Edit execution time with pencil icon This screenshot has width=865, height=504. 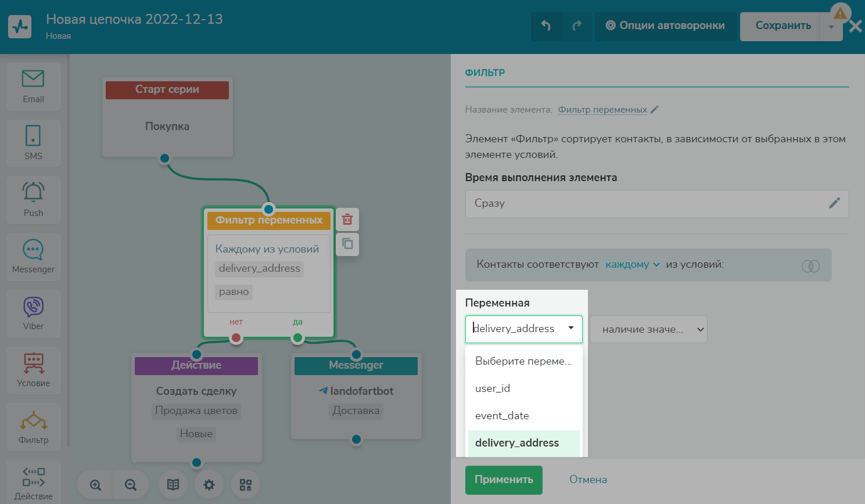(834, 203)
